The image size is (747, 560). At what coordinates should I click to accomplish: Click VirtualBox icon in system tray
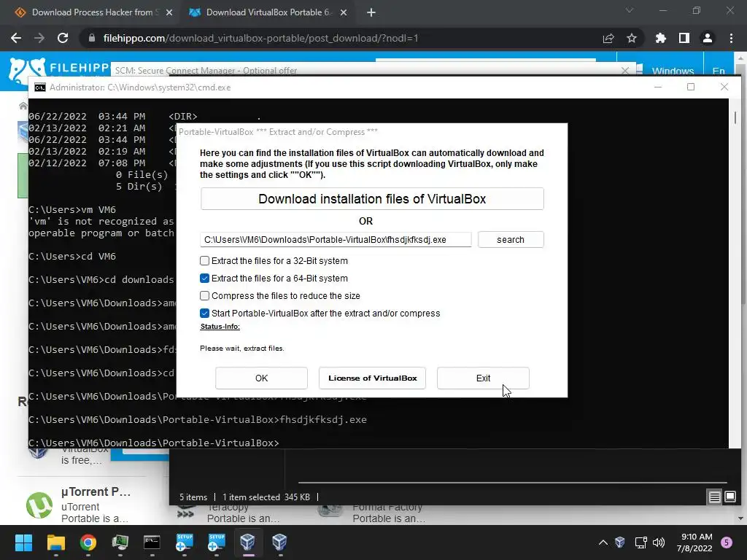(620, 542)
